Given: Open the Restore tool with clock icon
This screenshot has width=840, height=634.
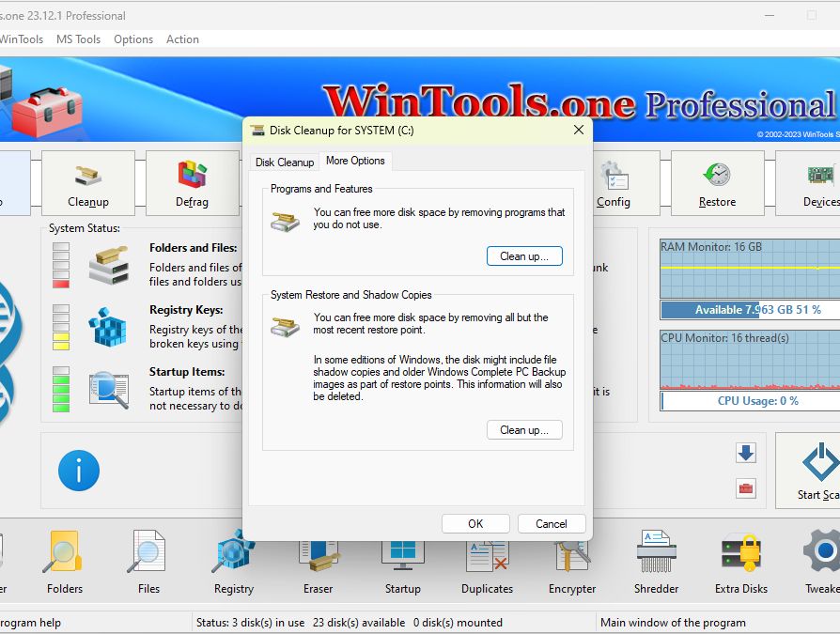Looking at the screenshot, I should pos(717,183).
